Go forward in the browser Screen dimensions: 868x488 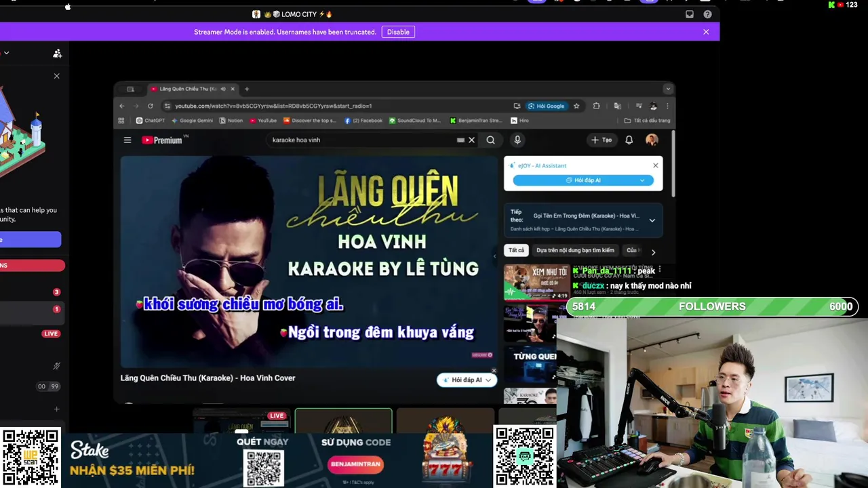point(136,106)
